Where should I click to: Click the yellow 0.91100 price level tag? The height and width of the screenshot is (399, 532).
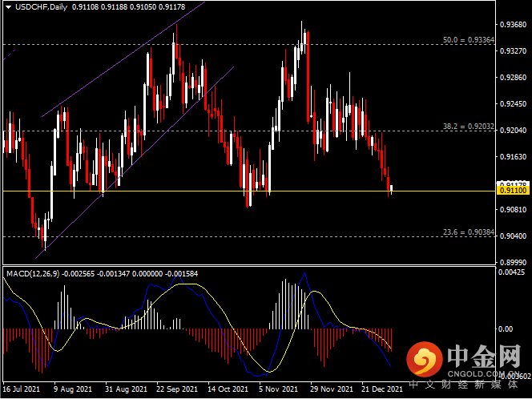tap(513, 191)
